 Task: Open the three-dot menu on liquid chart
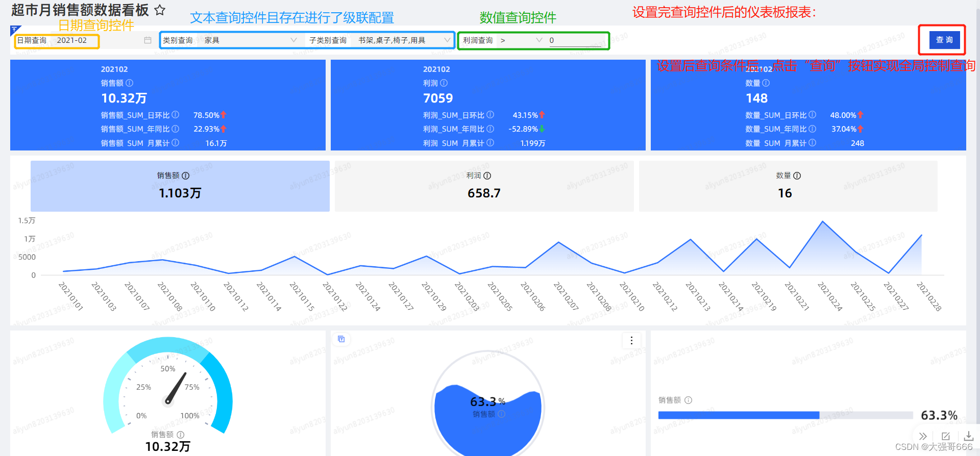point(631,340)
